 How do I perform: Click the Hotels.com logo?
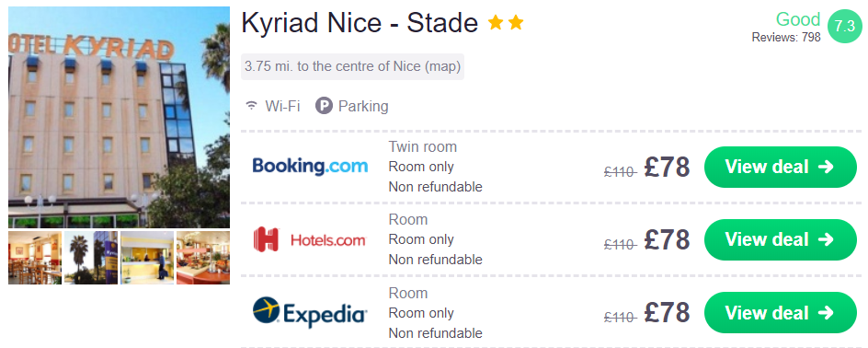point(310,240)
